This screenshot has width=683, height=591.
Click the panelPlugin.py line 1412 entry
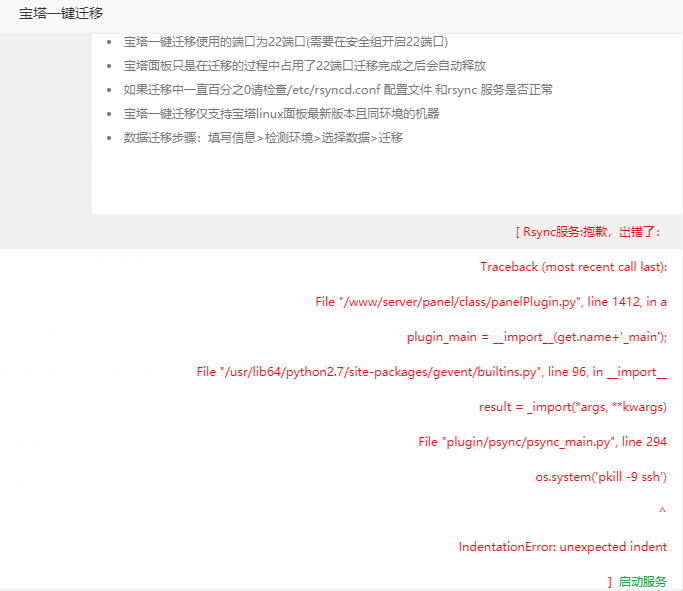(491, 301)
